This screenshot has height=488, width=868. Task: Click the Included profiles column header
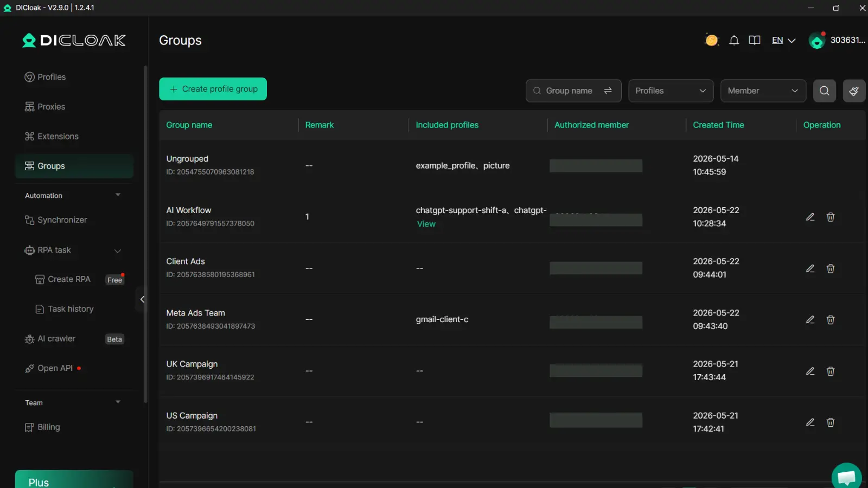(x=447, y=125)
